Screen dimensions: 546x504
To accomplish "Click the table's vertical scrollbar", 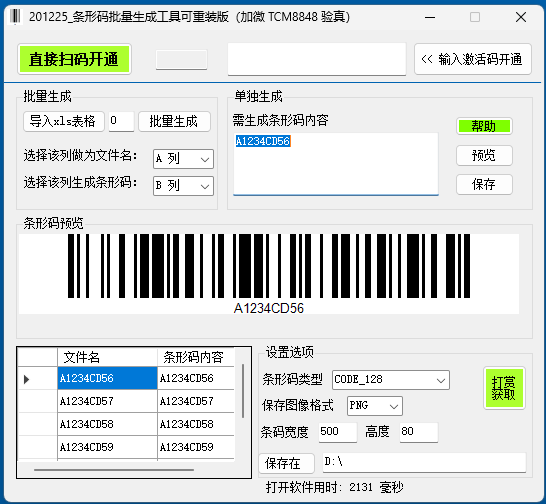I will (x=243, y=391).
